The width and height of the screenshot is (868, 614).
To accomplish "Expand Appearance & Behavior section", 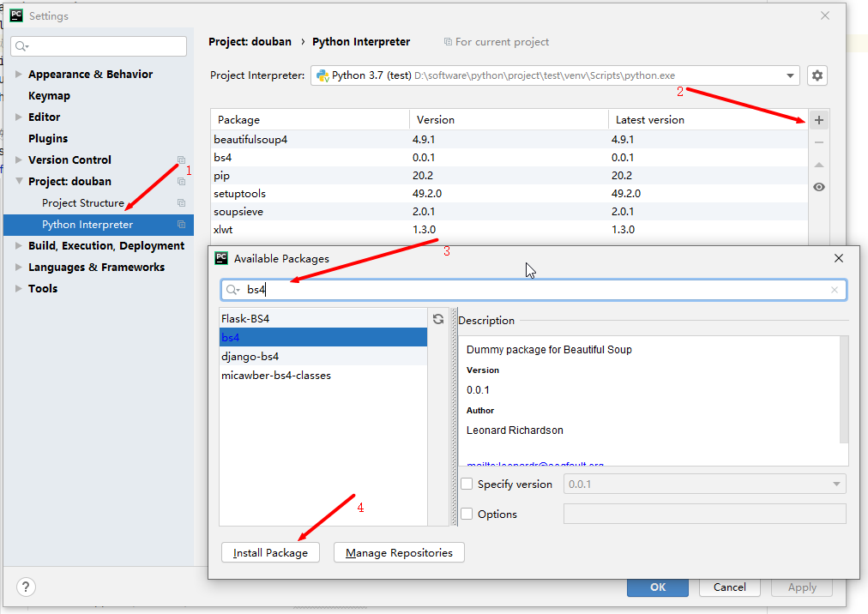I will (x=19, y=75).
